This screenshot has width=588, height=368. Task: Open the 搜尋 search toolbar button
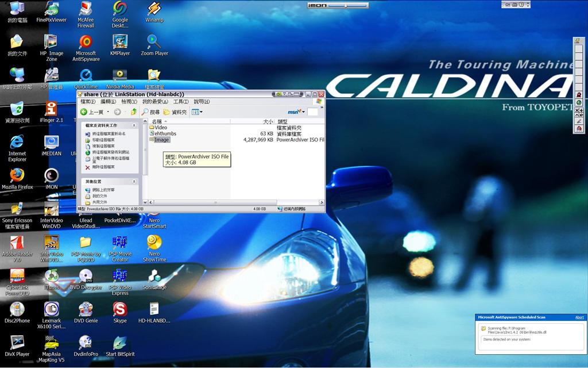pyautogui.click(x=150, y=112)
